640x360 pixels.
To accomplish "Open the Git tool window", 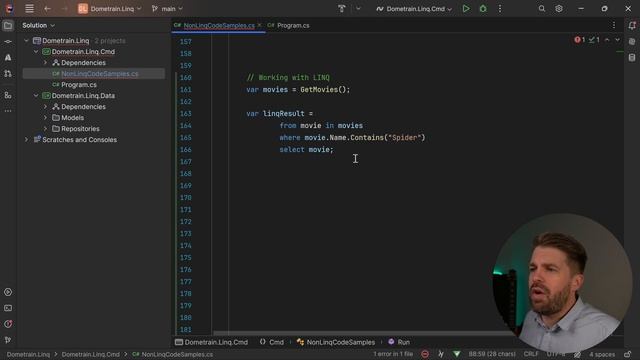I will coord(8,340).
